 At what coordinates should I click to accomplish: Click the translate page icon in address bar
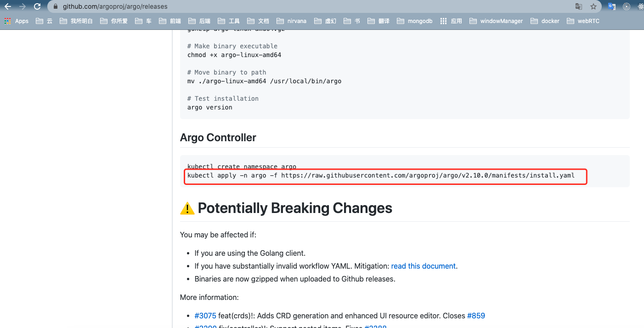point(578,6)
